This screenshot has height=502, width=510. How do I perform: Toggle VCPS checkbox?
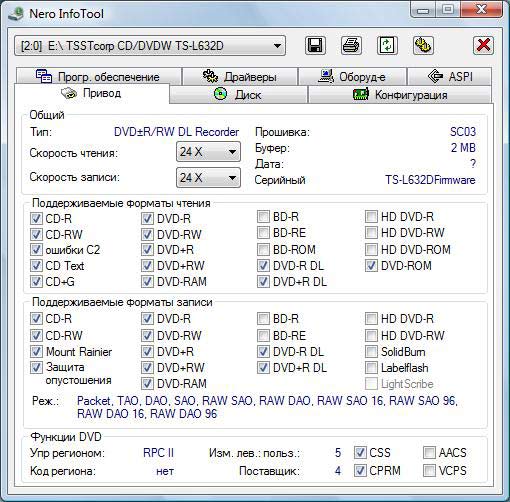[x=429, y=471]
